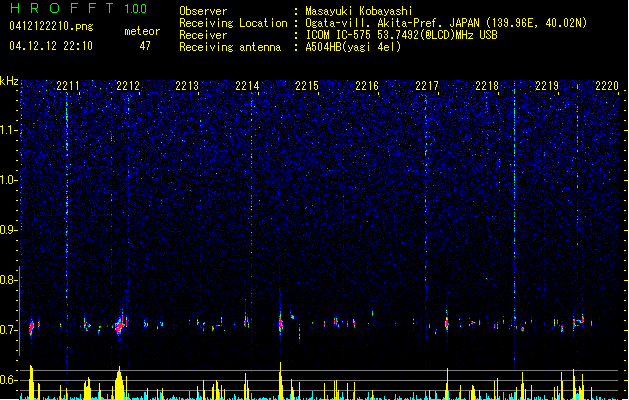This screenshot has height=400, width=629.
Task: Click antenna A504HB(yagi 4el) text
Action: (353, 47)
